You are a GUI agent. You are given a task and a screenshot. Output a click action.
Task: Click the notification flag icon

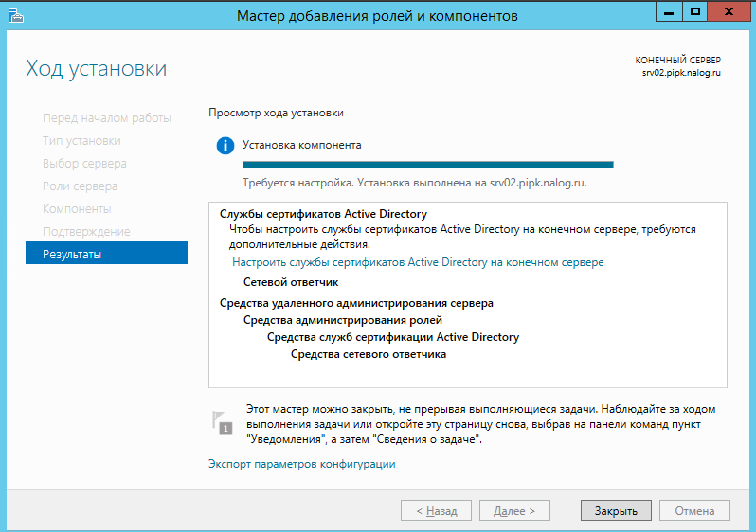(222, 422)
